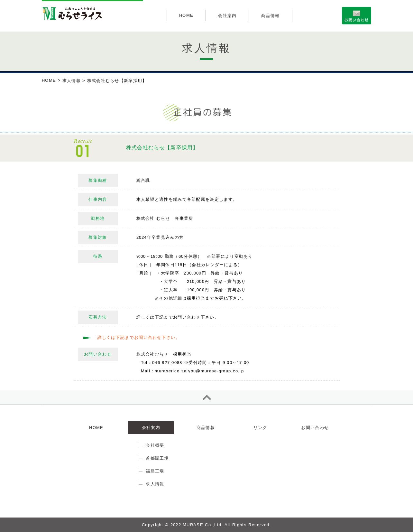Screen dimensions: 413x532
Task: Select 株式会社むらせ【新卒採用】 breadcrumb text
Action: pyautogui.click(x=117, y=80)
